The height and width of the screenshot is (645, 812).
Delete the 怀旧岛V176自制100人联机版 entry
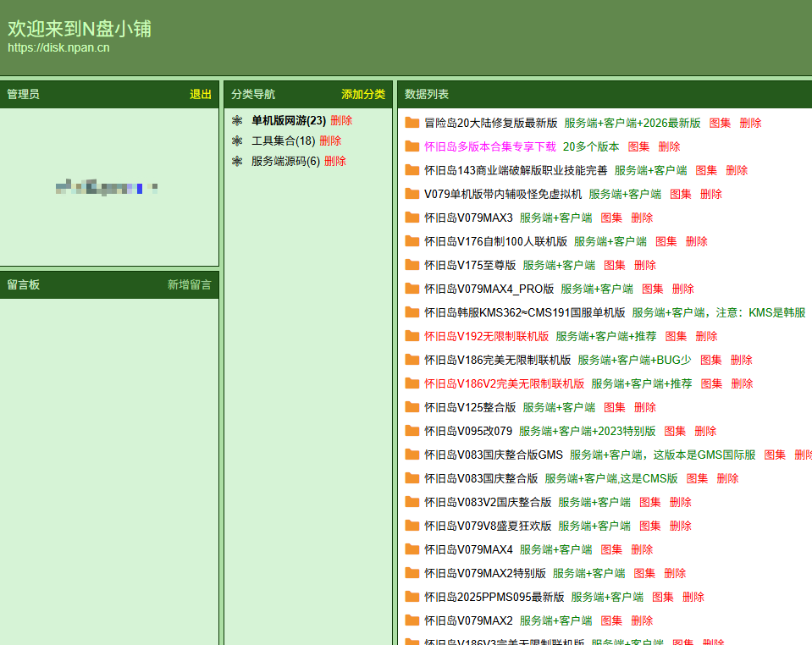(697, 241)
